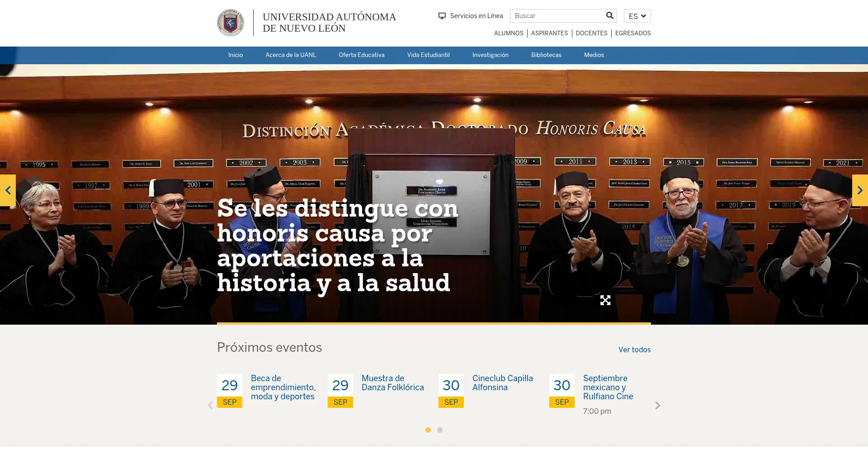
Task: Open Bibliotecas menu
Action: click(x=546, y=55)
